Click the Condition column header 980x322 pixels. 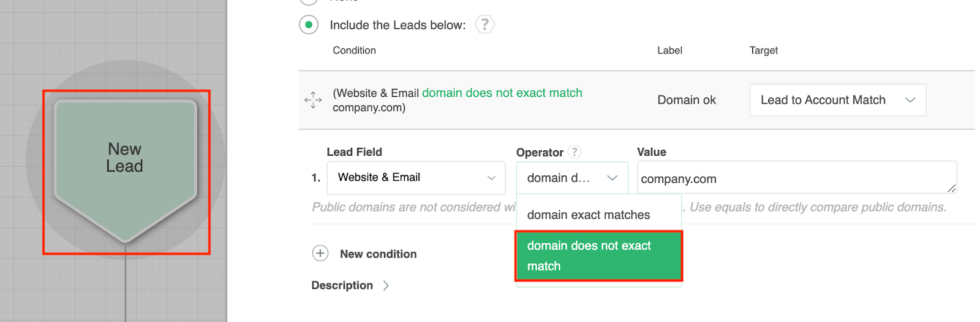(x=354, y=50)
